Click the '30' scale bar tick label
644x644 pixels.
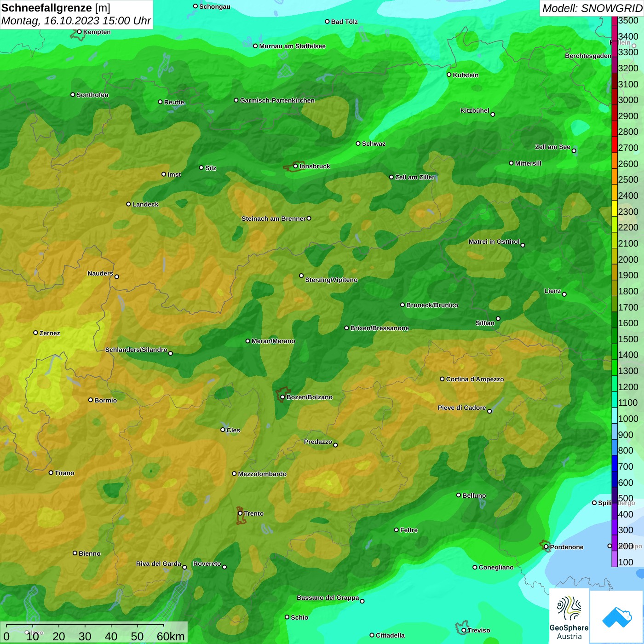click(x=85, y=636)
